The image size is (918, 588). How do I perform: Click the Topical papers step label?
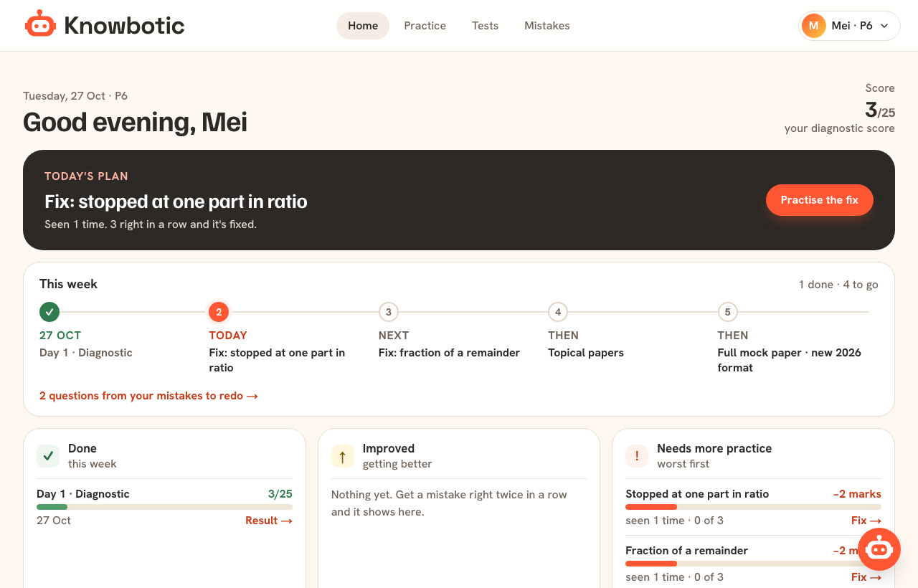click(586, 353)
